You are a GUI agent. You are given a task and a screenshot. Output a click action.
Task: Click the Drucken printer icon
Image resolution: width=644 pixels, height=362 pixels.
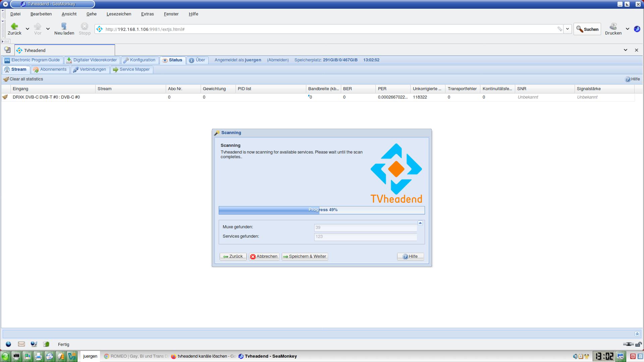click(613, 26)
